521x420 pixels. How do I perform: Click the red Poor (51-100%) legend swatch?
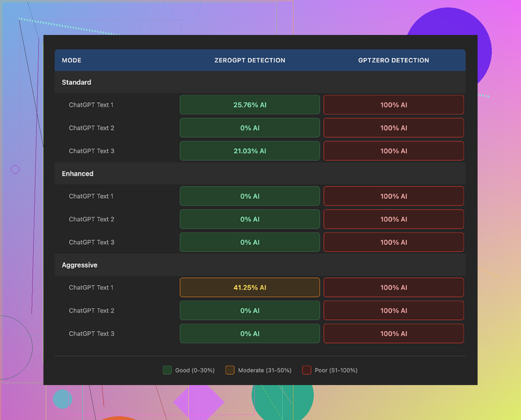pos(307,370)
